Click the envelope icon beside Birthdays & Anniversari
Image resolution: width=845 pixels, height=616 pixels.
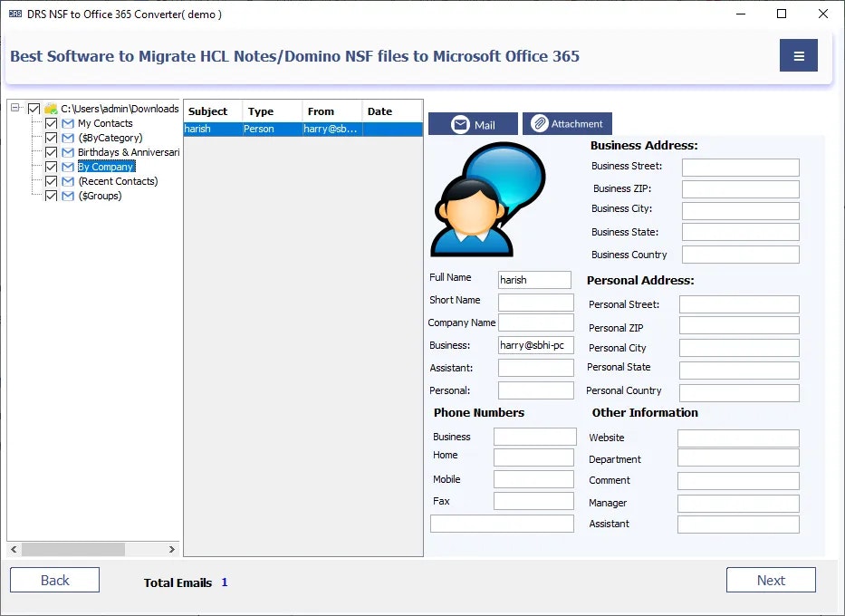point(67,151)
